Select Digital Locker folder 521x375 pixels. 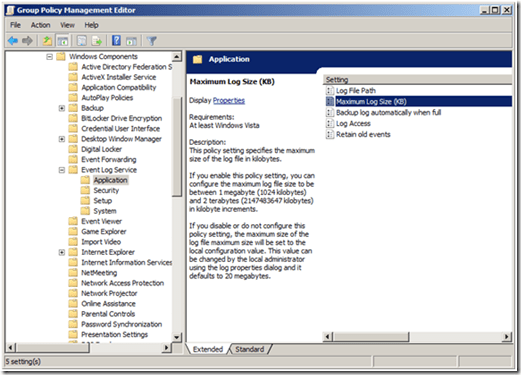[101, 149]
